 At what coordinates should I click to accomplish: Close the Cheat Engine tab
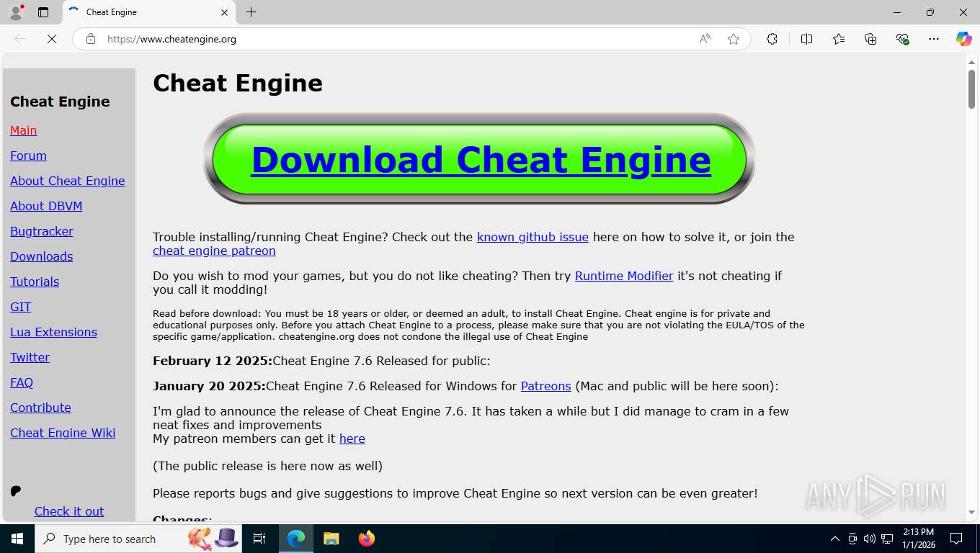click(x=224, y=12)
